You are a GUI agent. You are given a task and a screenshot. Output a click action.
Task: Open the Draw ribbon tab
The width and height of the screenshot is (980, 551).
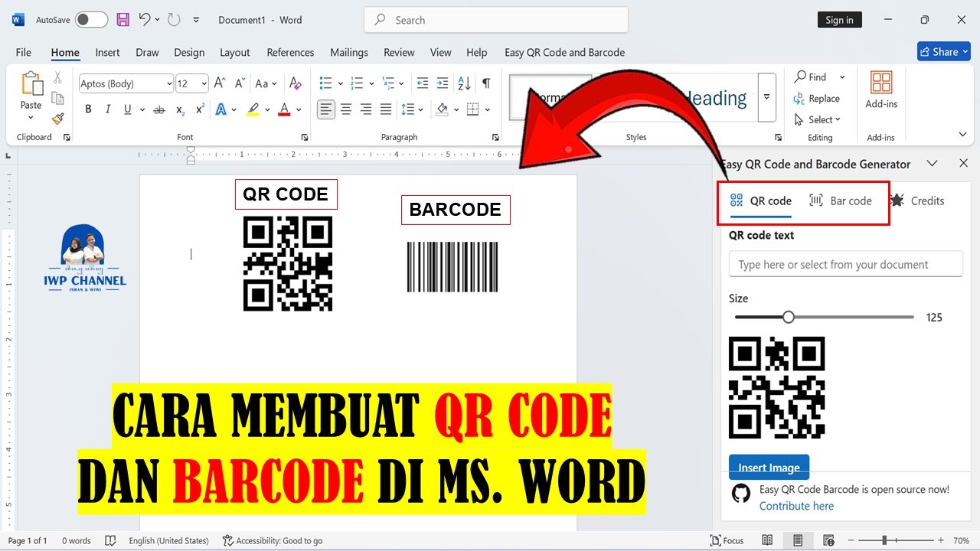click(147, 52)
